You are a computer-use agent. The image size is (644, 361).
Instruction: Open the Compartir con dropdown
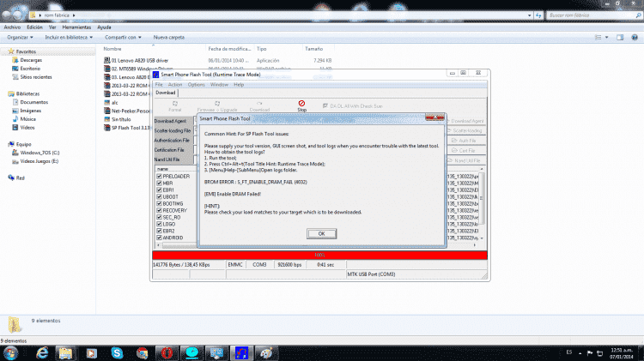click(123, 38)
